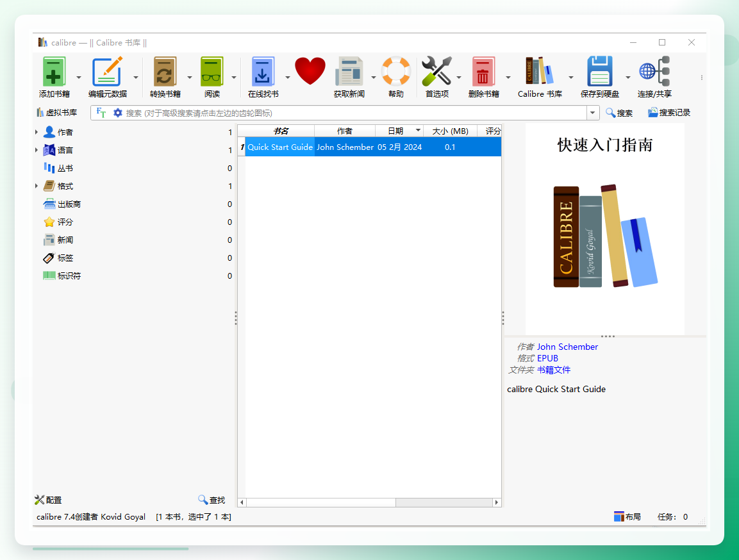
Task: Click the 配置 configure button
Action: (48, 500)
